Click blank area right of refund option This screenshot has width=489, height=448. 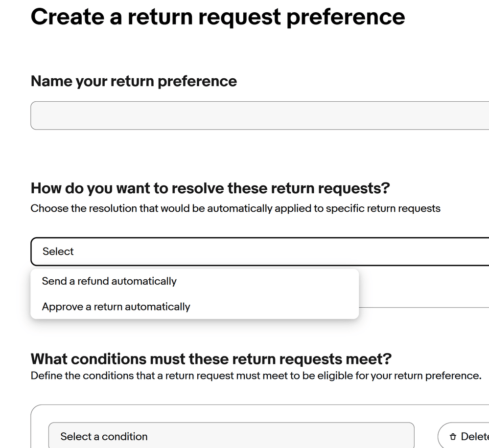tap(268, 281)
